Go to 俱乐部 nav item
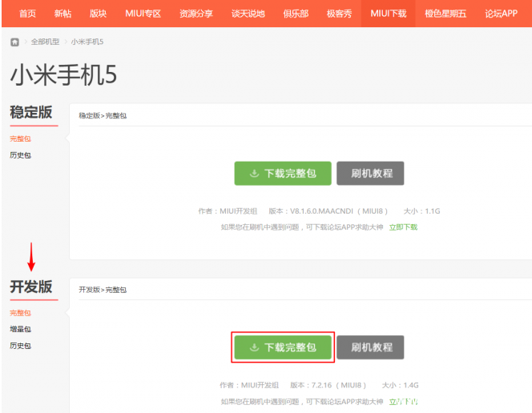This screenshot has width=532, height=413. click(296, 14)
